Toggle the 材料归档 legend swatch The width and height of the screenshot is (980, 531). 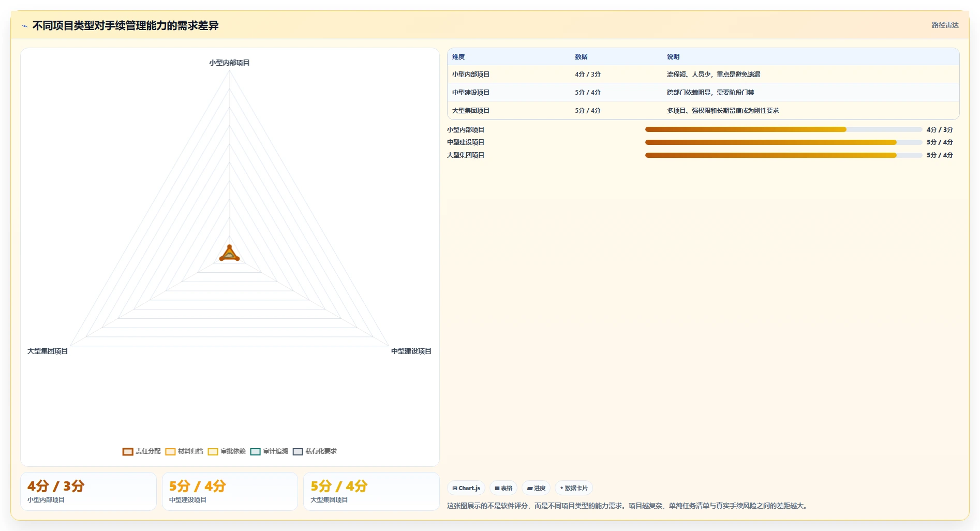pyautogui.click(x=170, y=452)
